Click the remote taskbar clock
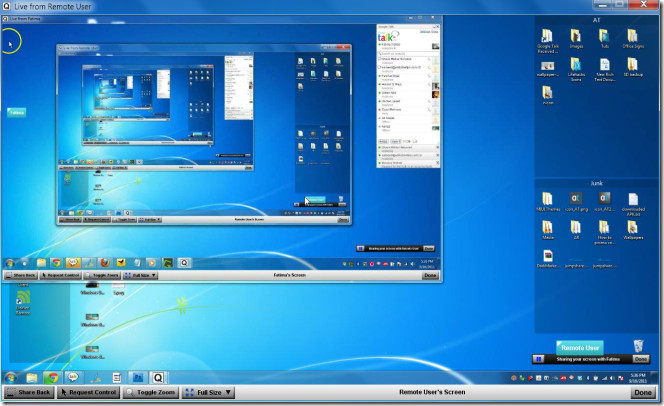This screenshot has height=406, width=664. pyautogui.click(x=638, y=378)
